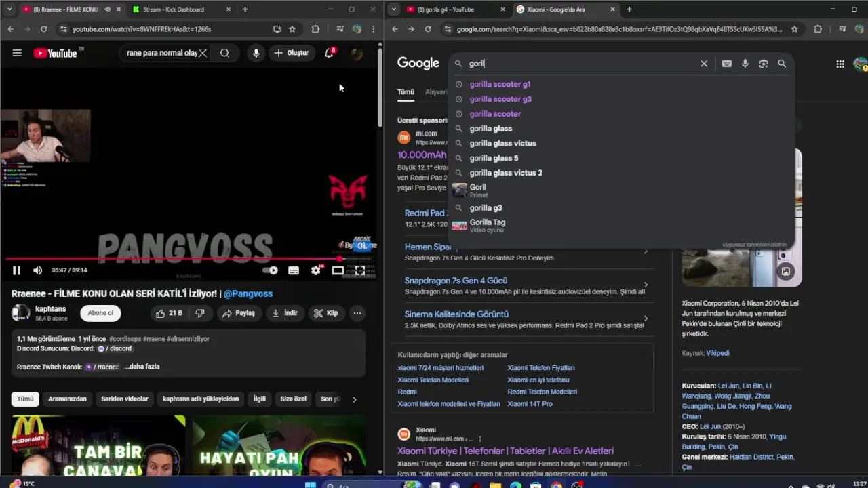Clear YouTube search box text with X
This screenshot has width=868, height=488.
click(202, 53)
